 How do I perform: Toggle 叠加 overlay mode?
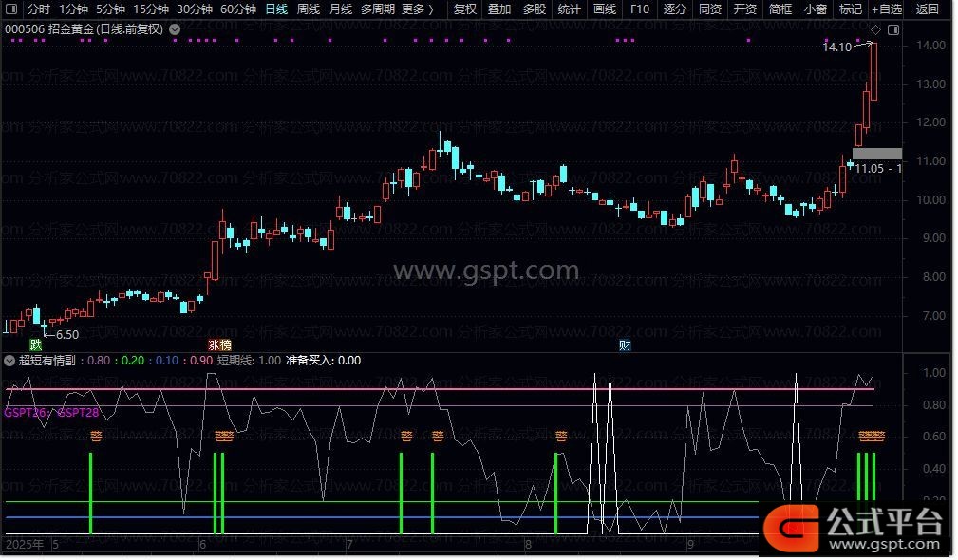498,9
